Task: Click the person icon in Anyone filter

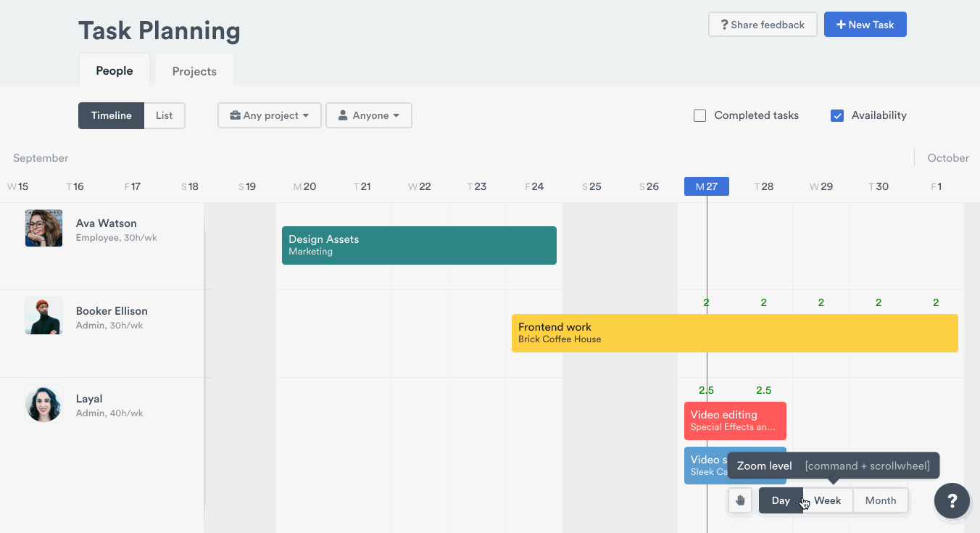Action: 344,115
